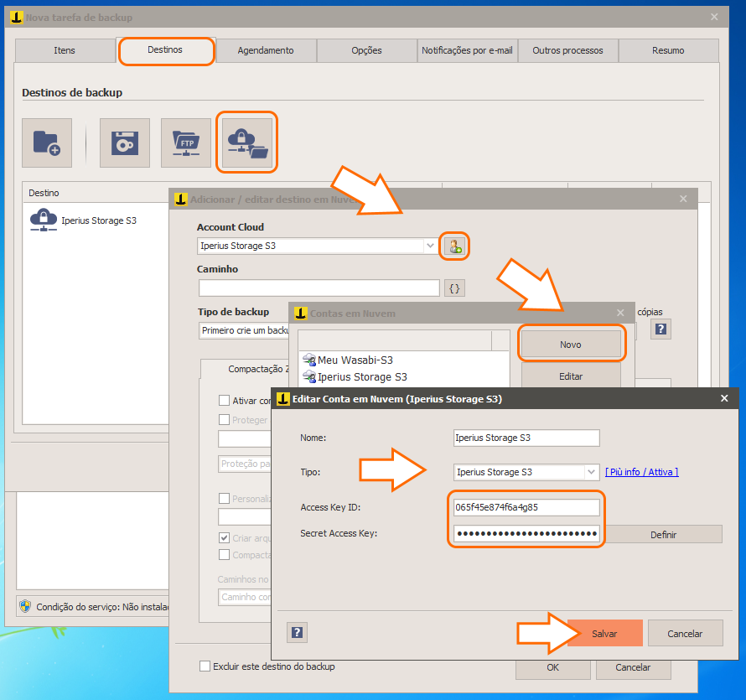Add tape/drive destination icon

pyautogui.click(x=125, y=143)
